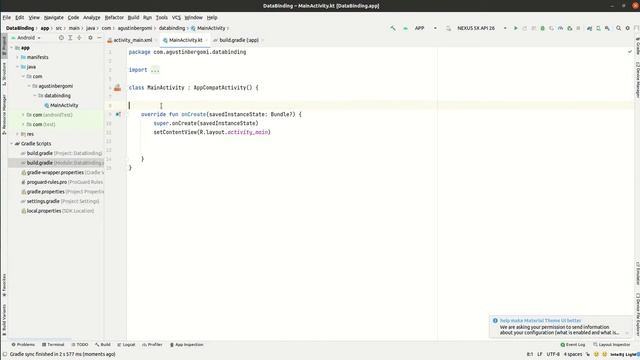Click the Material Theme notification title link
Image resolution: width=640 pixels, height=360 pixels.
(x=540, y=321)
